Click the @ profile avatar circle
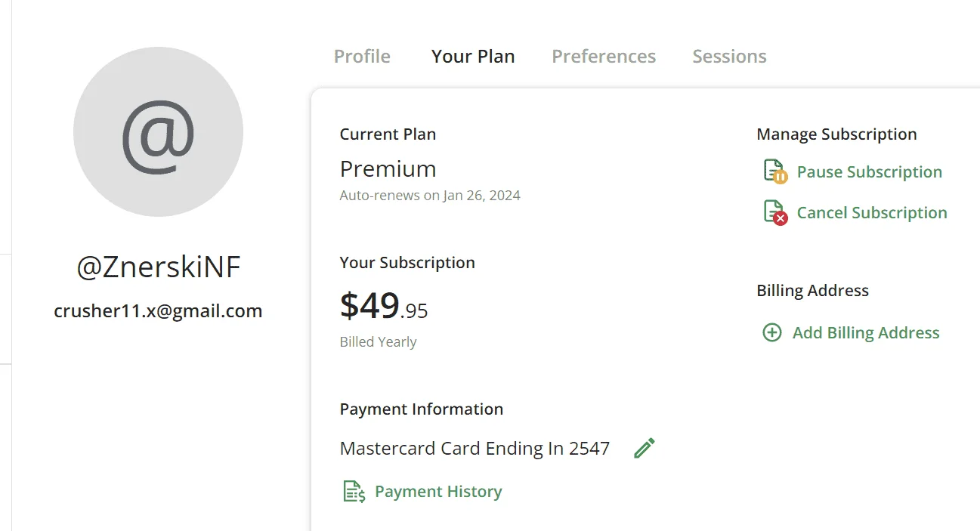 point(158,131)
